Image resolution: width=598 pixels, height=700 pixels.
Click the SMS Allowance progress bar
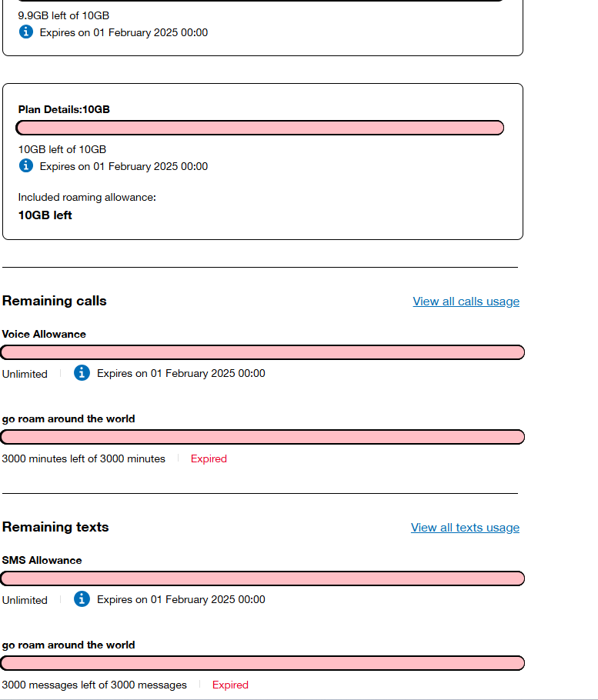point(262,578)
